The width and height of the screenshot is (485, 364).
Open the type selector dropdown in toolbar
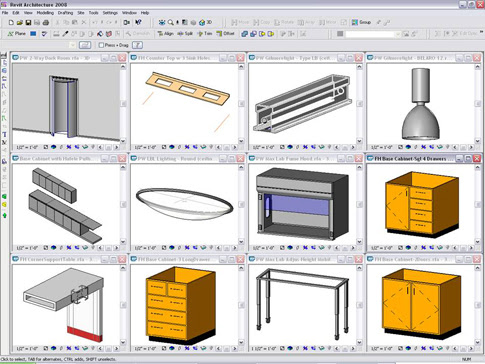pyautogui.click(x=398, y=34)
